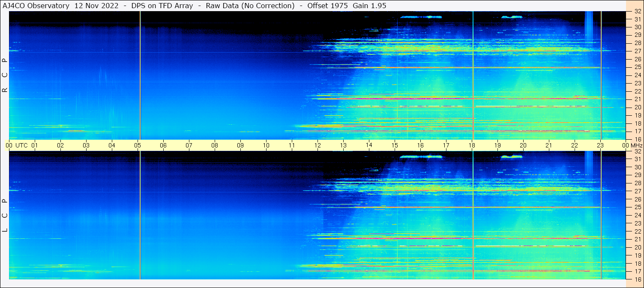
Task: Click the "16" hour tick on time axis
Action: (420, 145)
